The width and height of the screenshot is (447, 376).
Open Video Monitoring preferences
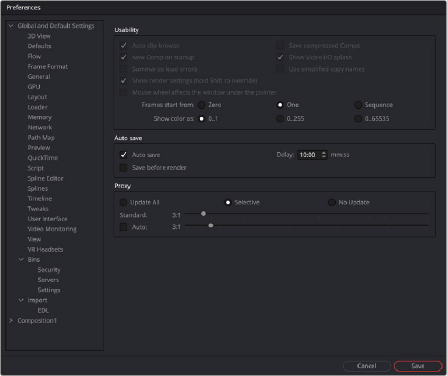pos(52,229)
